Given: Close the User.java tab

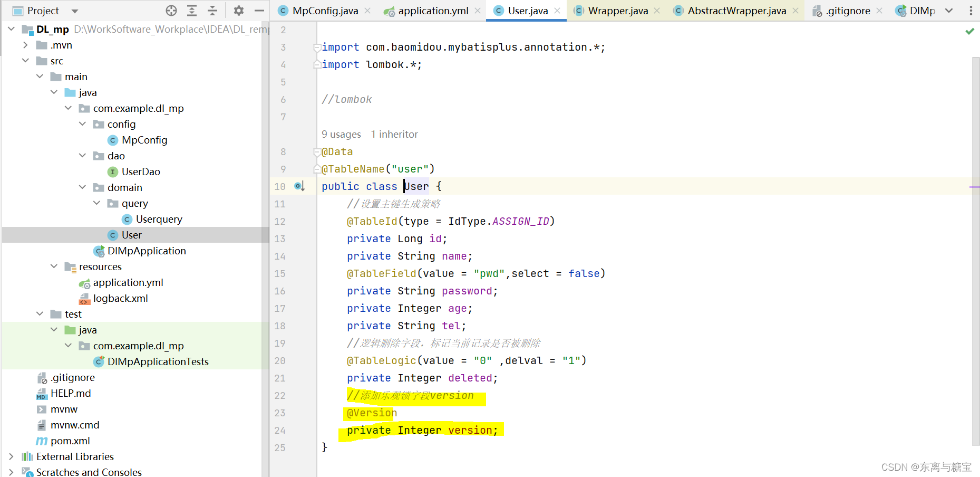Looking at the screenshot, I should pyautogui.click(x=557, y=11).
